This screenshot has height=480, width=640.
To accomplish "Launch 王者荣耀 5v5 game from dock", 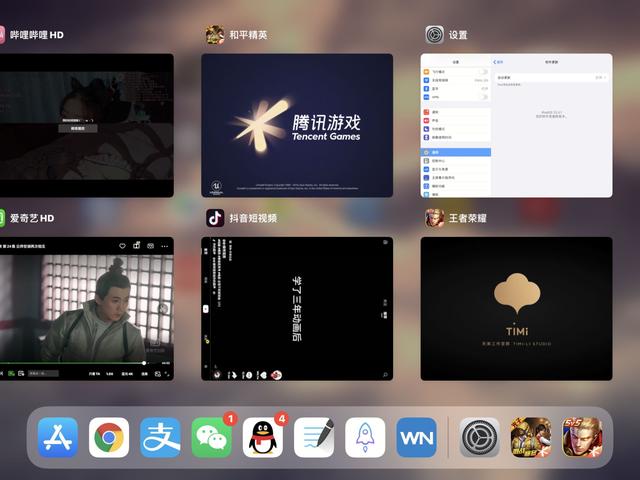I will click(x=582, y=437).
